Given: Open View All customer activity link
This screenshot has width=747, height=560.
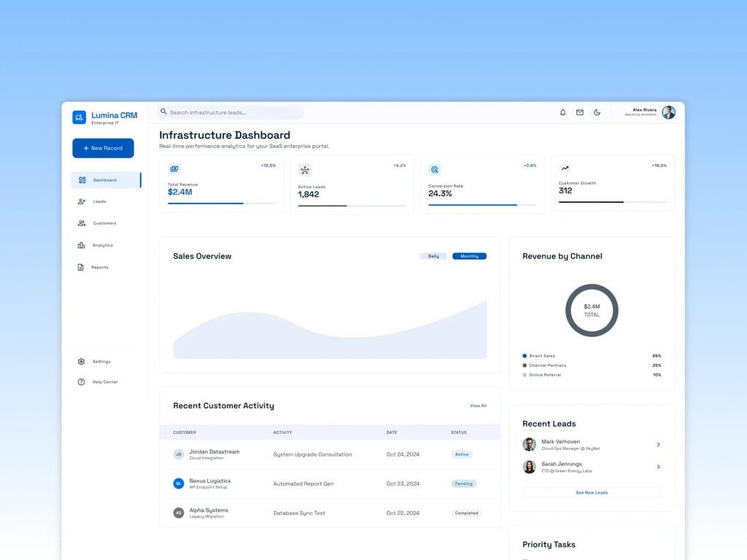Looking at the screenshot, I should 479,405.
